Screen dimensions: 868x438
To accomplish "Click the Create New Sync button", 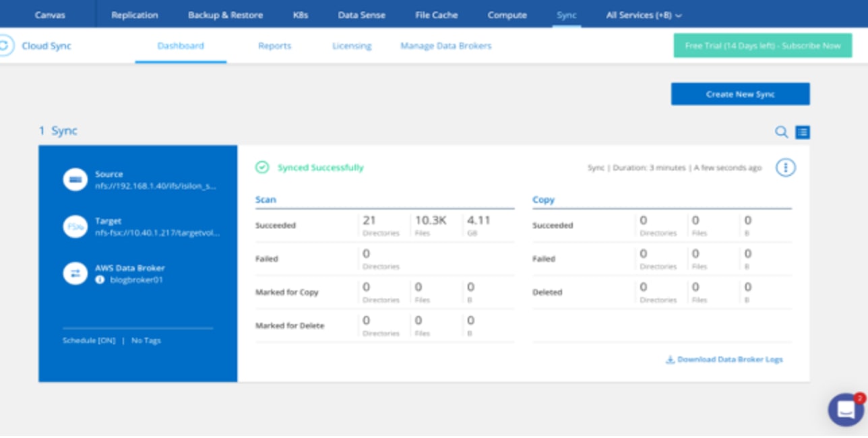I will 740,94.
